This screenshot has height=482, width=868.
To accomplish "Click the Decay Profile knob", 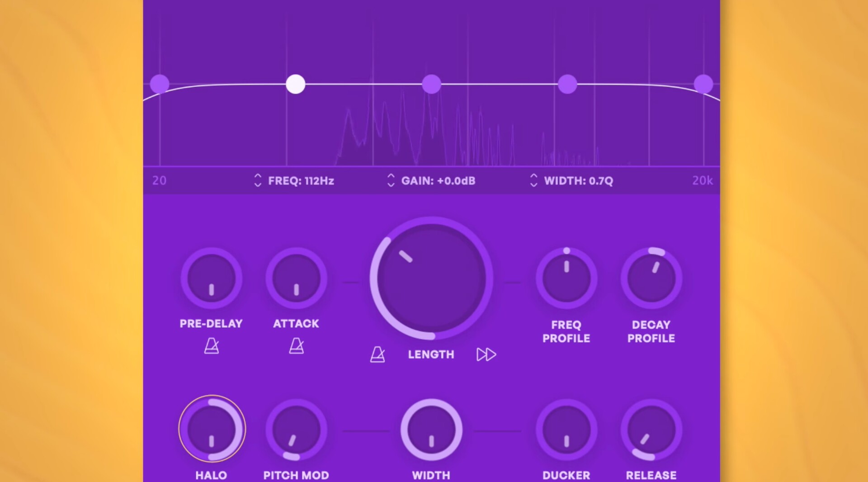I will (651, 279).
